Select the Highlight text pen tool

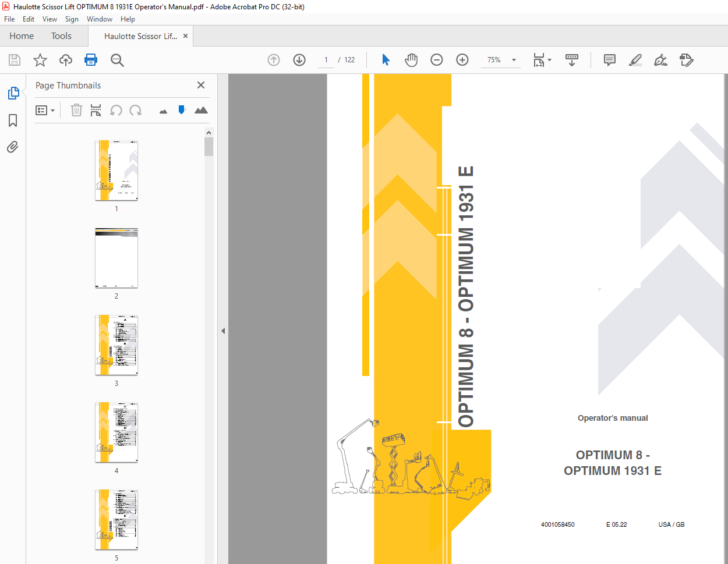tap(635, 60)
